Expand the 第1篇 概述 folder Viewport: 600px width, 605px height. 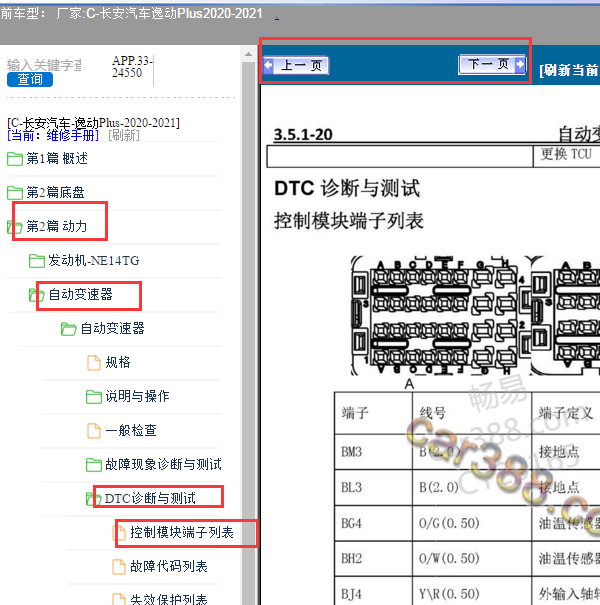(x=57, y=159)
